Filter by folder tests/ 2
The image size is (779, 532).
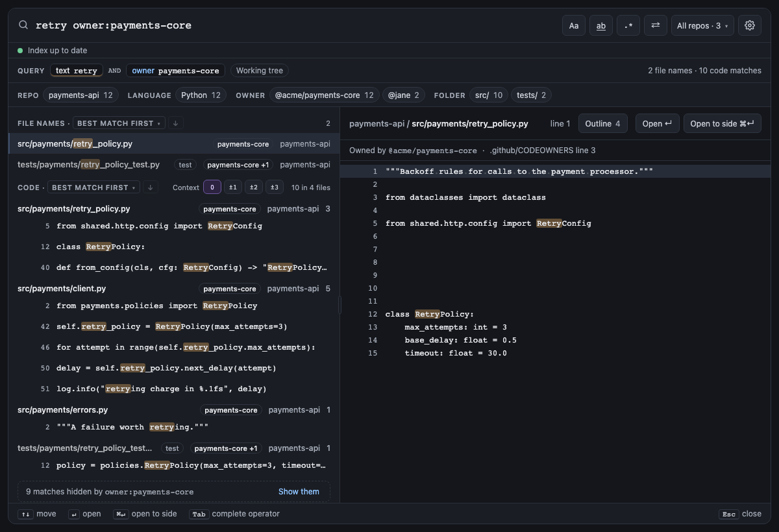click(x=532, y=95)
